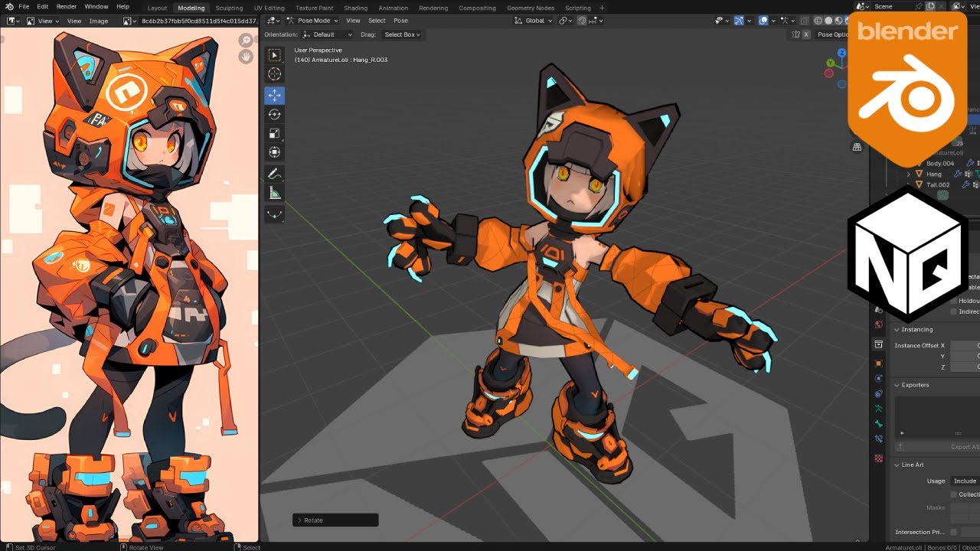Open the Render menu

pyautogui.click(x=67, y=7)
